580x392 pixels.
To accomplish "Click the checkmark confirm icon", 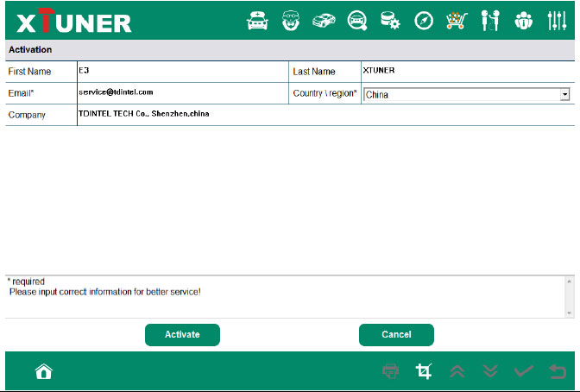I will [524, 371].
